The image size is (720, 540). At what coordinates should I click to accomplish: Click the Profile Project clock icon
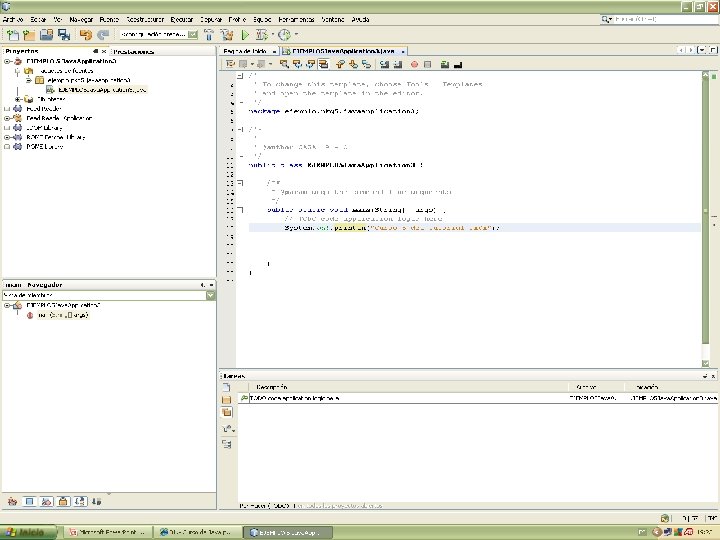click(x=284, y=35)
